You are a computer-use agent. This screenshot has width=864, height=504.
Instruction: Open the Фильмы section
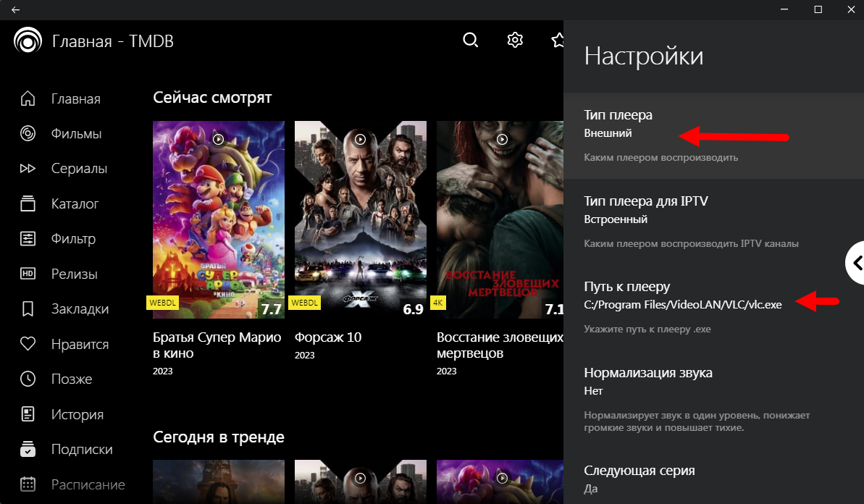point(77,134)
